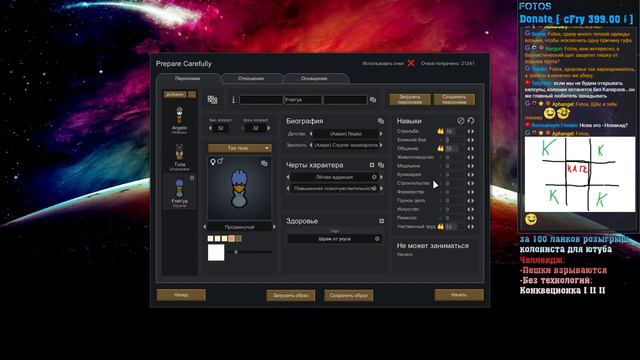This screenshot has height=360, width=640.
Task: Open the Персонажи tab
Action: (x=187, y=78)
